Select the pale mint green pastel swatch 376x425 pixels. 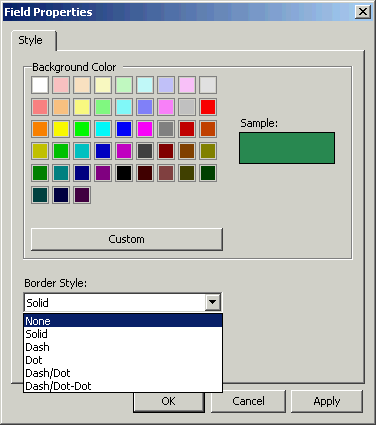[x=124, y=85]
